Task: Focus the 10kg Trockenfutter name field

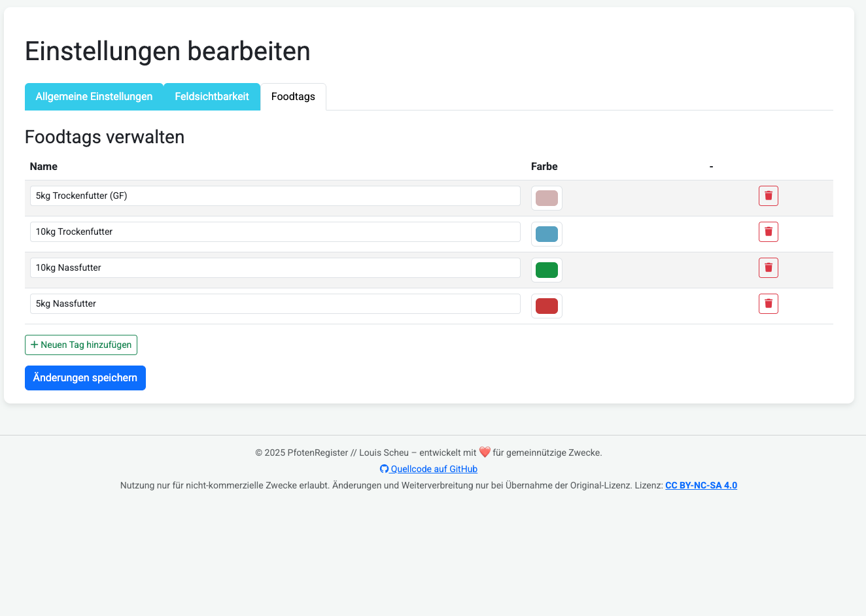Action: 275,231
